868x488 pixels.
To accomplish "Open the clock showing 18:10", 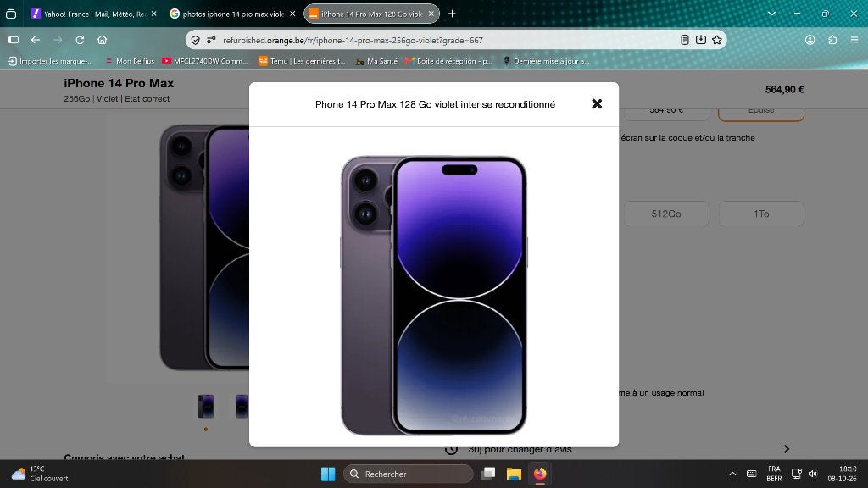I will pyautogui.click(x=842, y=474).
